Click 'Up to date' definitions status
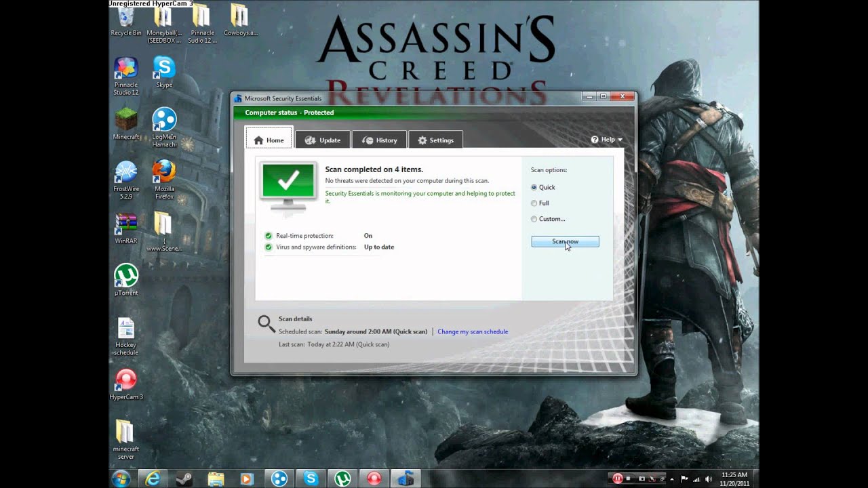The image size is (868, 488). coord(379,247)
